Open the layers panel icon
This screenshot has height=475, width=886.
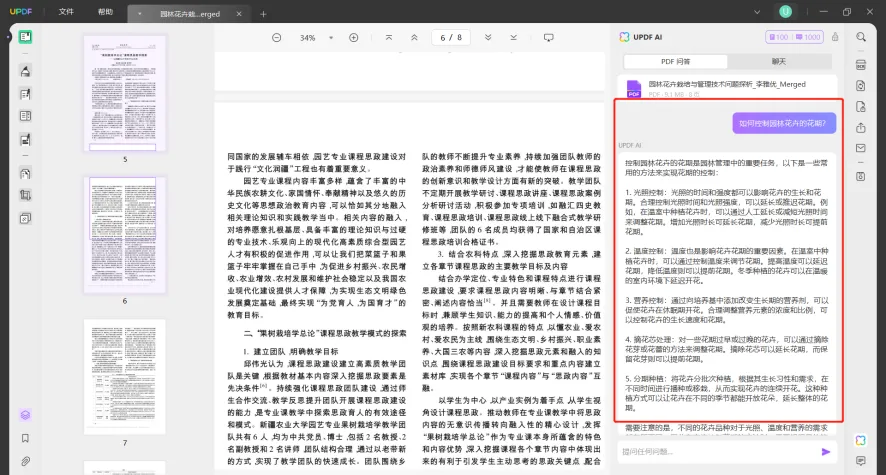click(25, 415)
